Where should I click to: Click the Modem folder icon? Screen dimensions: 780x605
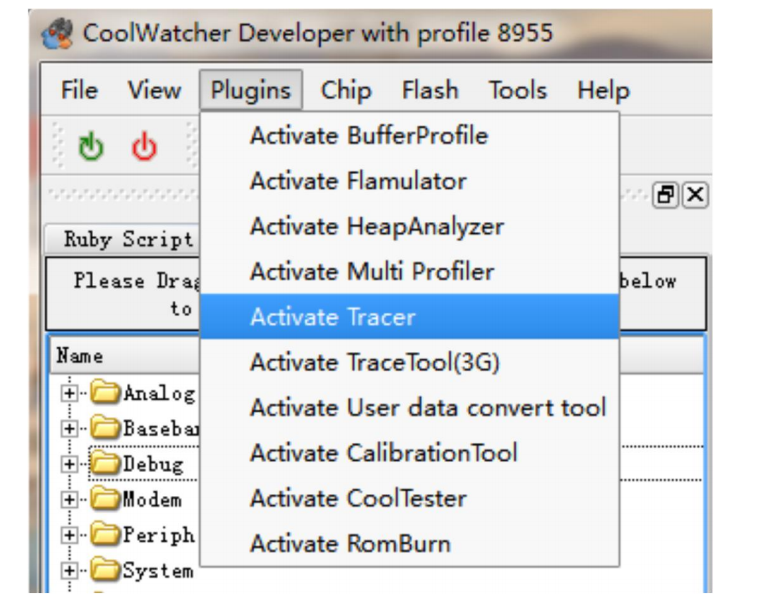click(x=105, y=499)
